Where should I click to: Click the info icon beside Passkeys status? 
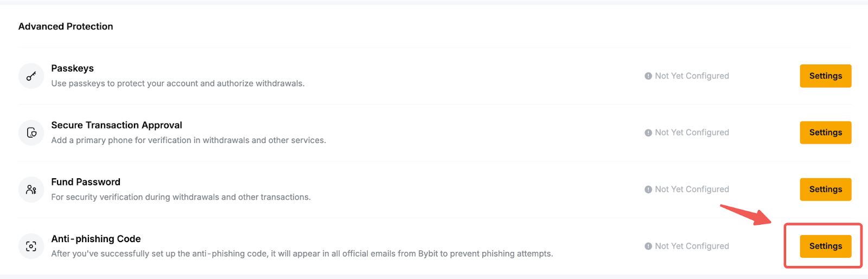pos(648,76)
